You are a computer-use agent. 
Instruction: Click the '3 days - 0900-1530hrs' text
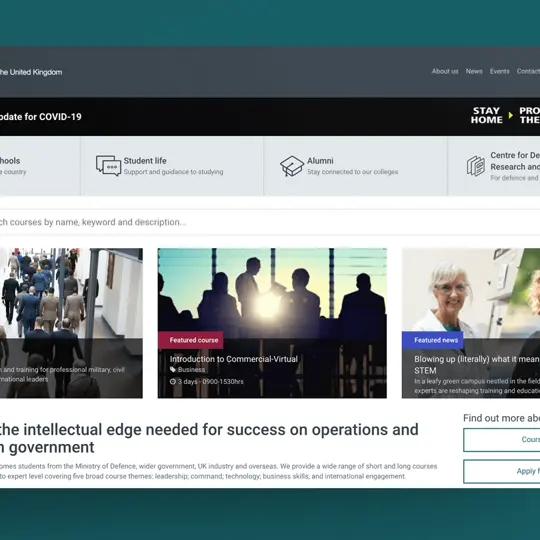pyautogui.click(x=210, y=382)
